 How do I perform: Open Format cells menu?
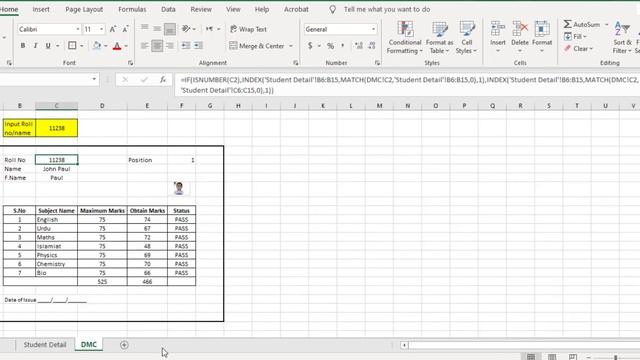coord(542,37)
